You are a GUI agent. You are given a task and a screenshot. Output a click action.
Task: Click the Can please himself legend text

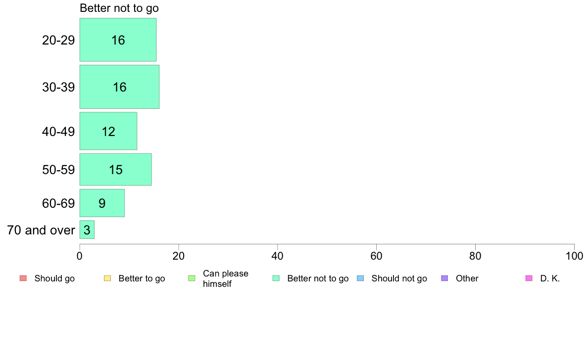pyautogui.click(x=225, y=278)
